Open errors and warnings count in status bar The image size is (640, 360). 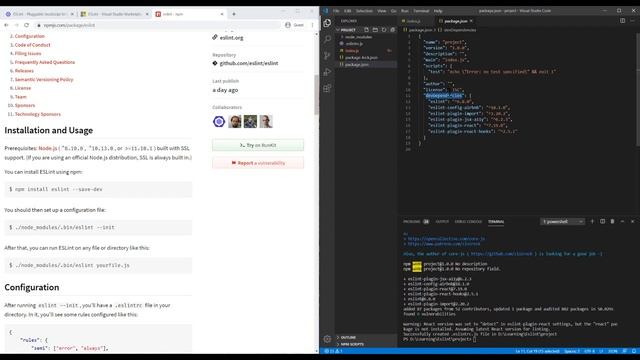pos(333,351)
